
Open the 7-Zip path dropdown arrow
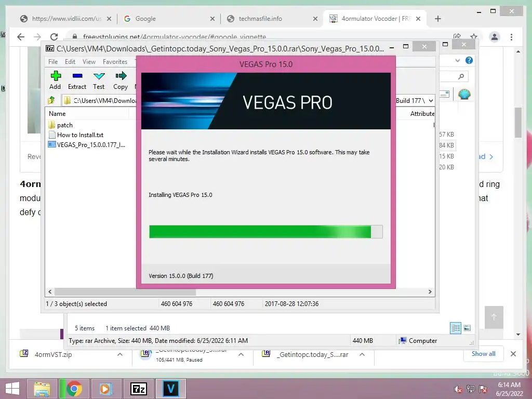[x=431, y=100]
